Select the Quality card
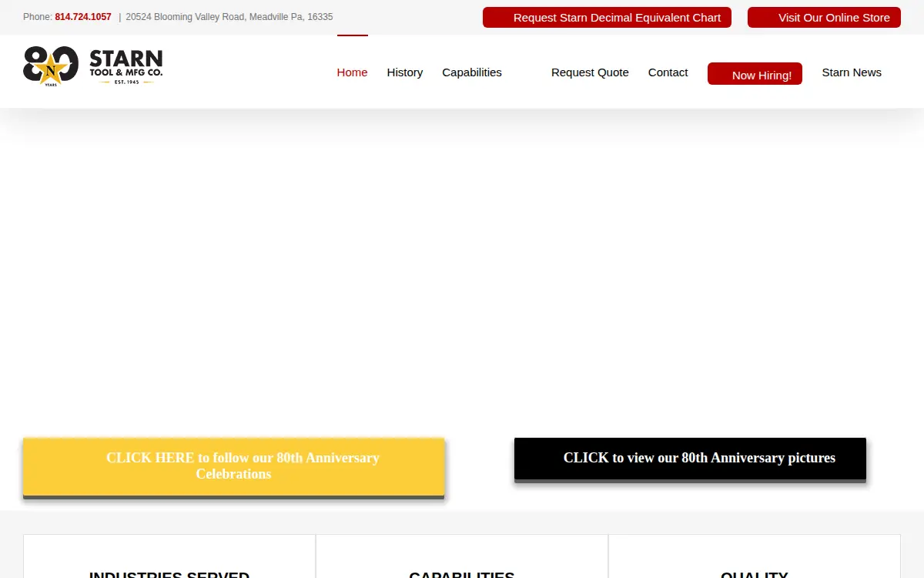Screen dimensions: 924x578 tap(755, 556)
